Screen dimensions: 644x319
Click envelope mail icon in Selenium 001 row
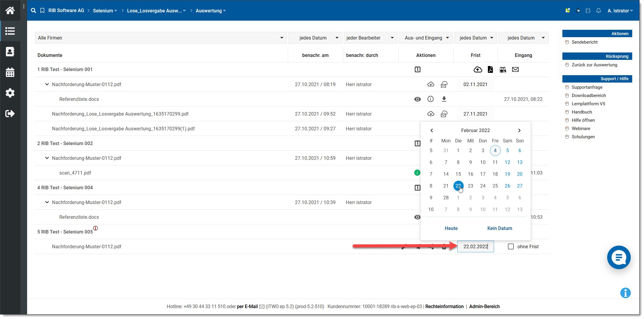pyautogui.click(x=515, y=70)
